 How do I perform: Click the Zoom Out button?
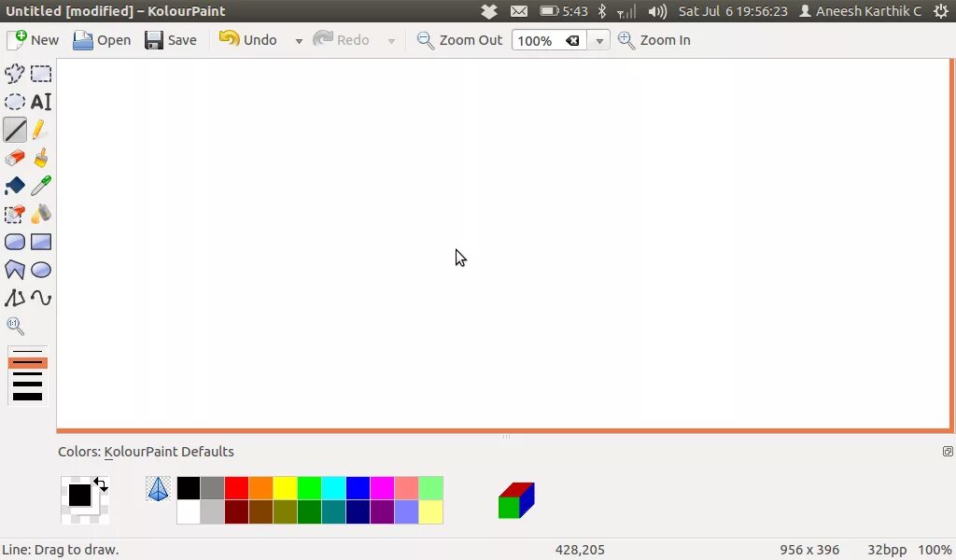tap(459, 40)
